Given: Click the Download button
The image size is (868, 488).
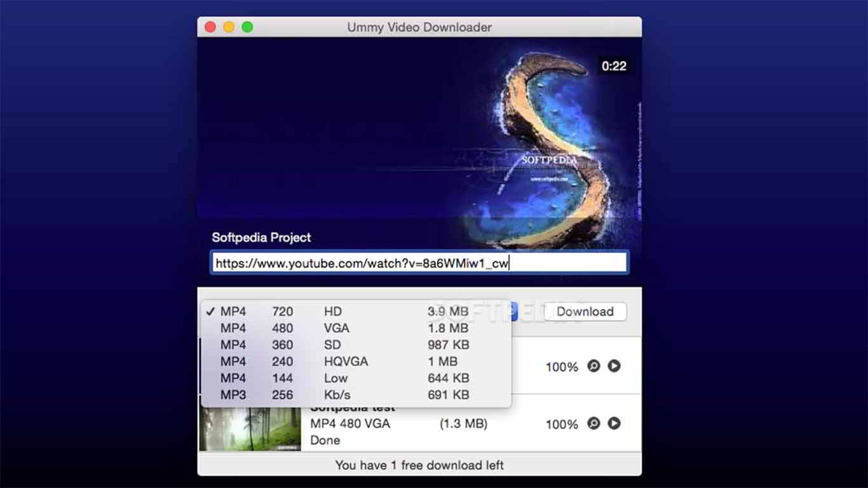Looking at the screenshot, I should coord(585,311).
